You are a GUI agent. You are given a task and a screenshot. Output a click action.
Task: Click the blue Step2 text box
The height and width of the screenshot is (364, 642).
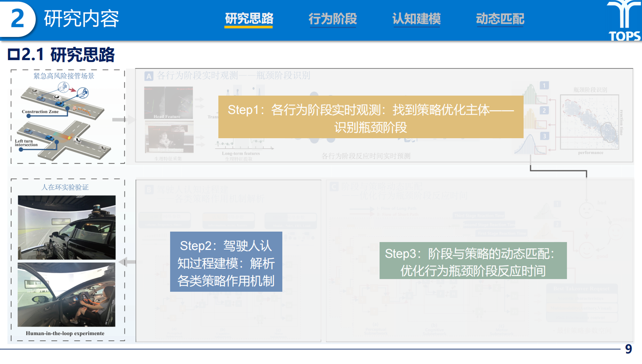click(226, 262)
